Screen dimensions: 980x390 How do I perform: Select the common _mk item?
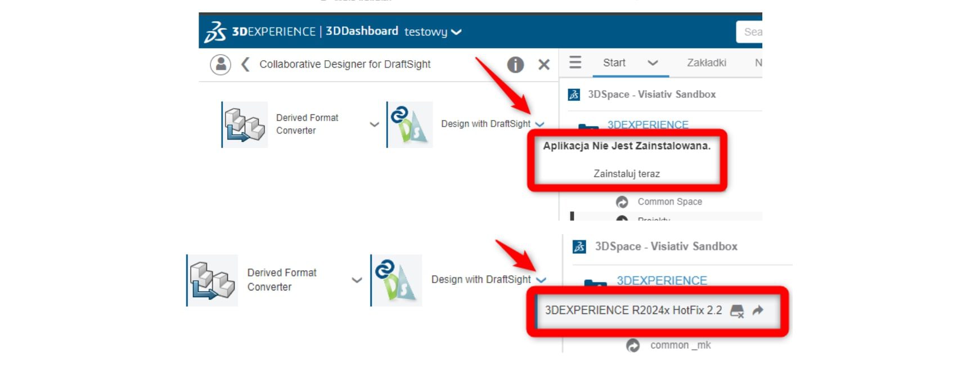tap(681, 345)
